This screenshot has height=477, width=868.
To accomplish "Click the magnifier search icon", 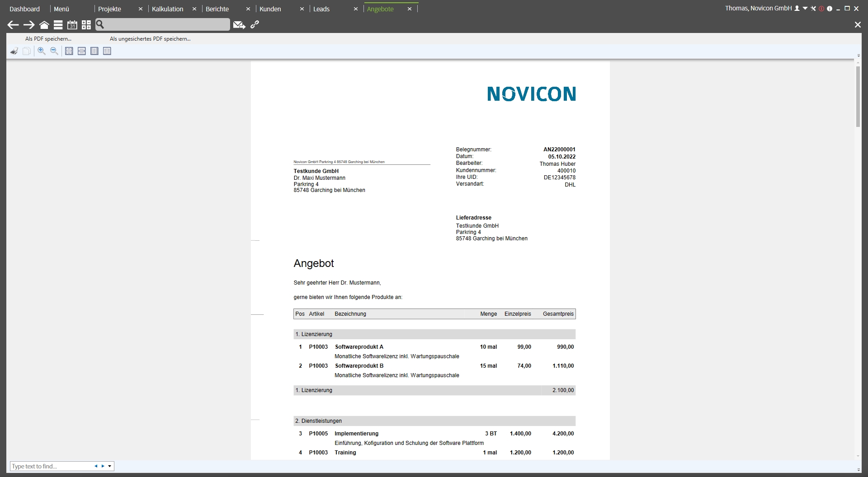I will click(x=100, y=24).
